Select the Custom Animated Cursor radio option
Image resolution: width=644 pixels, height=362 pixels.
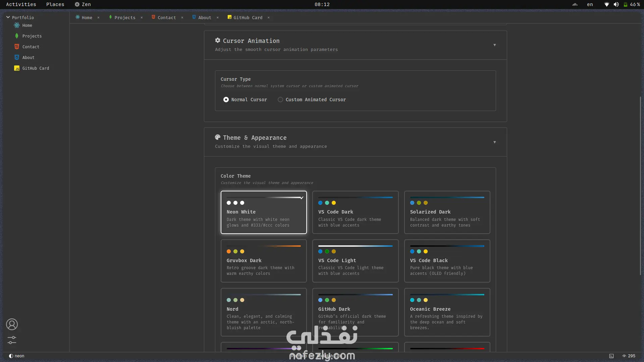pos(280,100)
